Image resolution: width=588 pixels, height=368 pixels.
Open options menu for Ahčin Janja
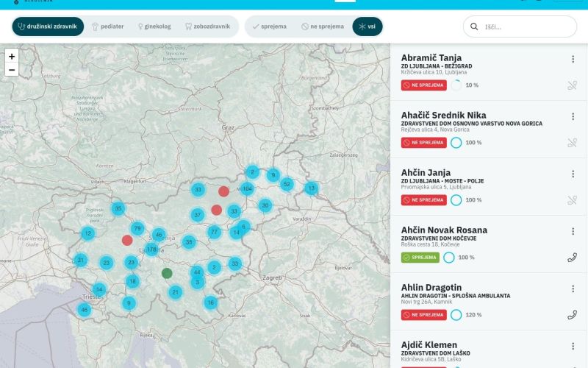[x=573, y=174]
